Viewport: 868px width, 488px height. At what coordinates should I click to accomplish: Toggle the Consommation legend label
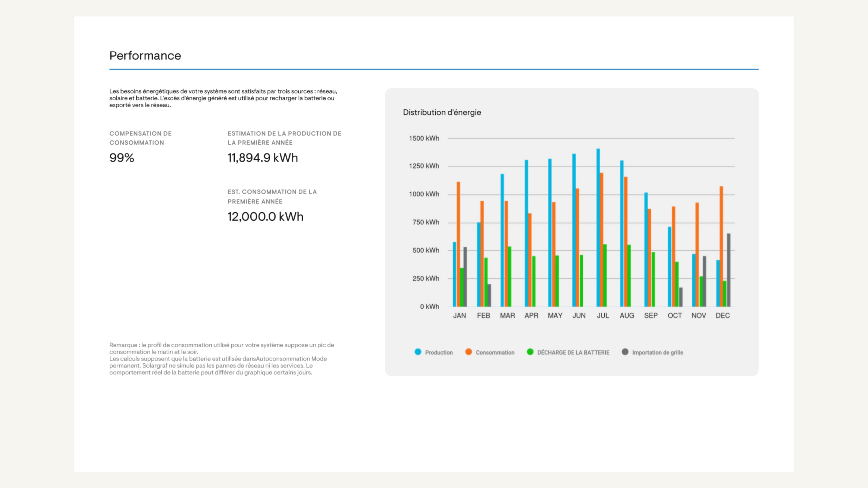click(x=495, y=353)
